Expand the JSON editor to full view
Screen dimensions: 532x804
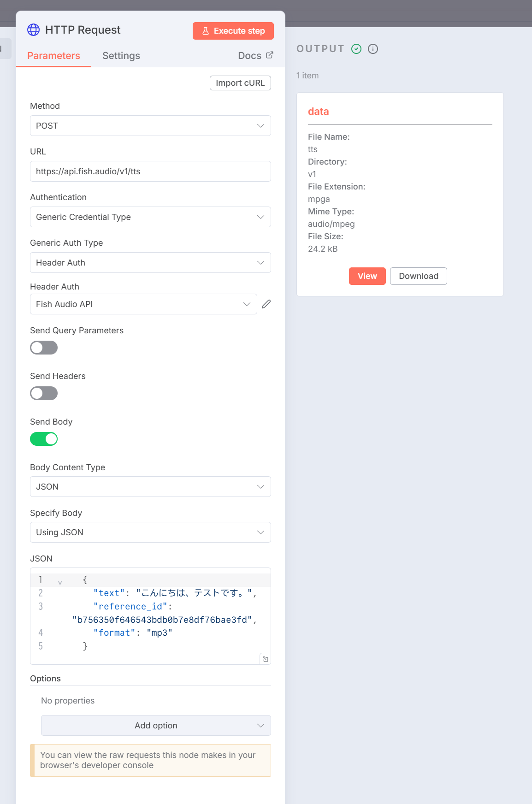tap(266, 659)
